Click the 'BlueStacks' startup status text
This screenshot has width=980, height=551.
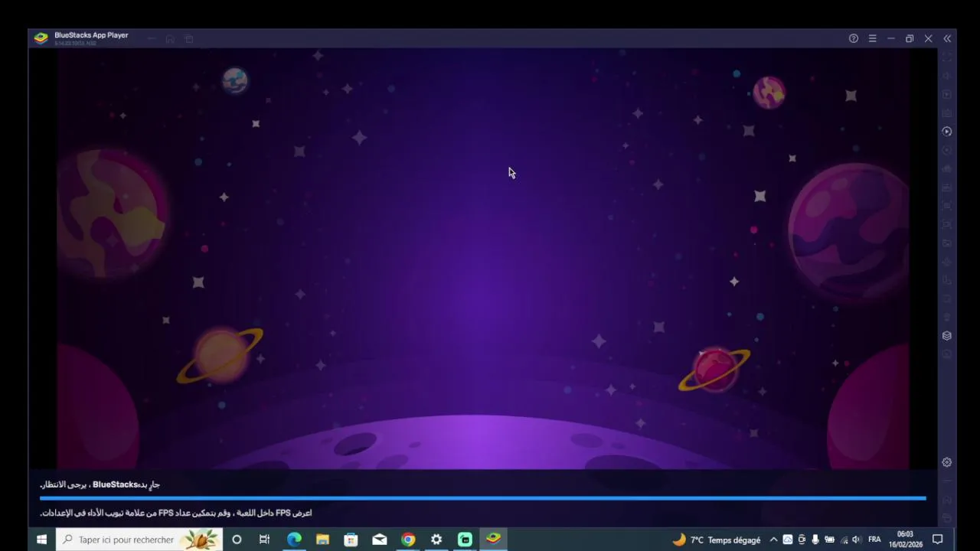tap(100, 484)
